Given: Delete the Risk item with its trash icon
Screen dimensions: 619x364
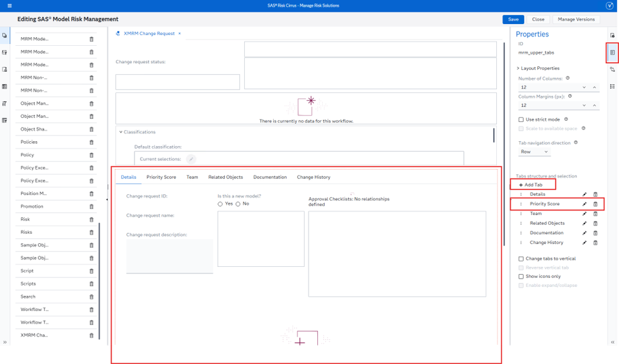Looking at the screenshot, I should pyautogui.click(x=91, y=219).
